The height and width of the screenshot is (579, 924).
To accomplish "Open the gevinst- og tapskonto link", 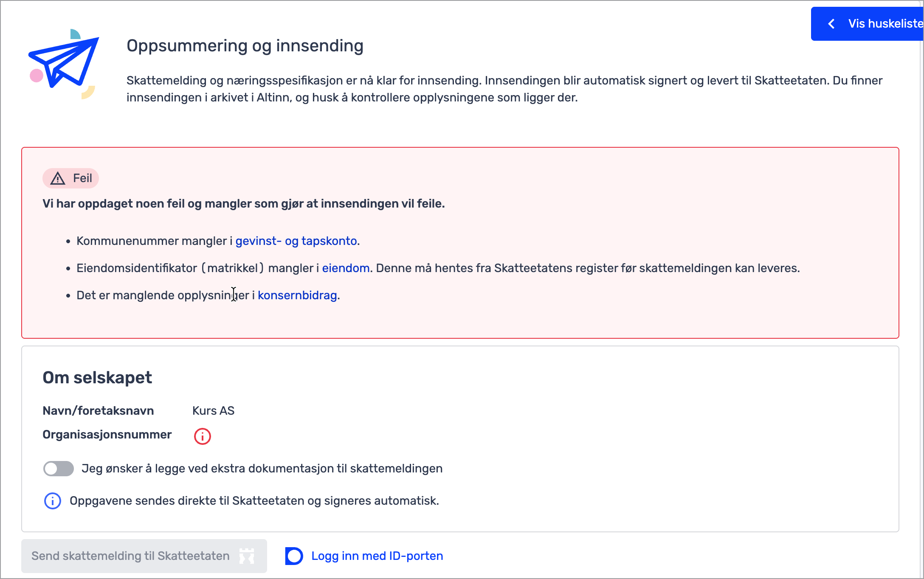I will [296, 241].
